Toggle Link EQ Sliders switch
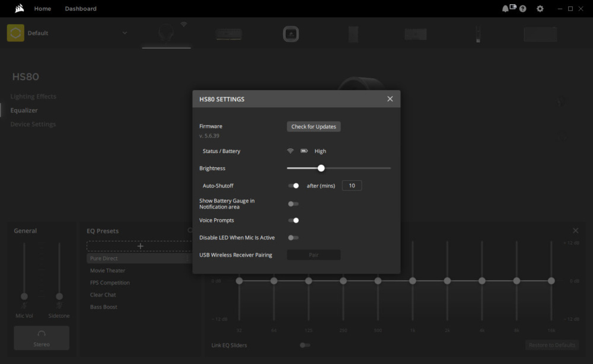 point(305,345)
